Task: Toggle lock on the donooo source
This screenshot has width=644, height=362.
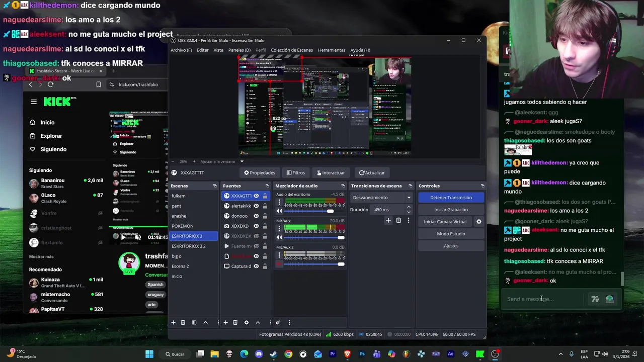Action: (x=265, y=216)
